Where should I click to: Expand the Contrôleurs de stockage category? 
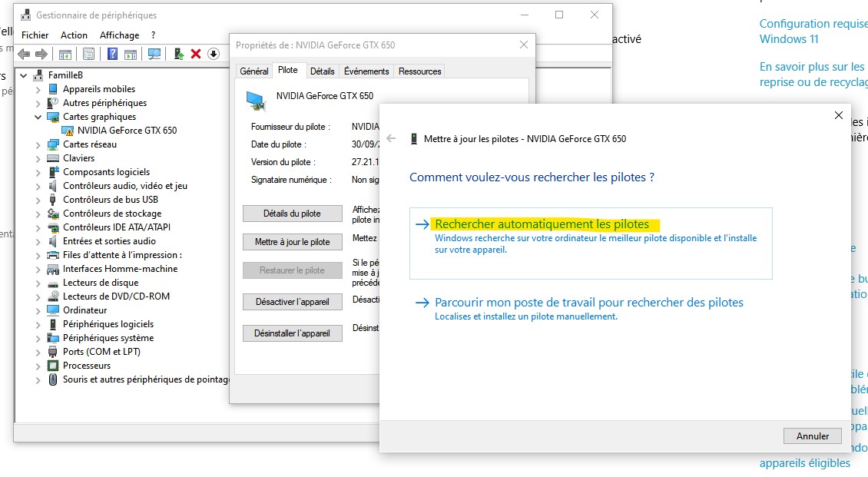(38, 214)
